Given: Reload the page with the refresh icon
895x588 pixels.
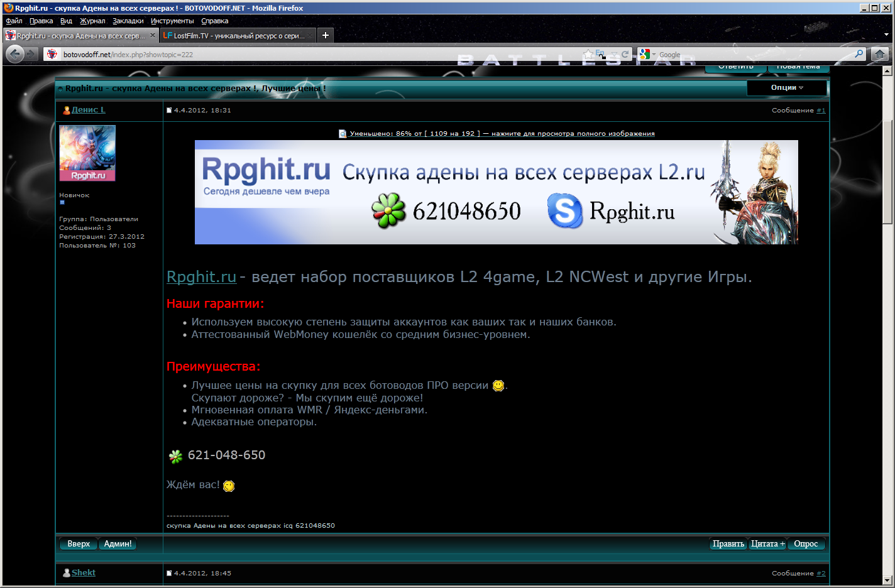Looking at the screenshot, I should click(x=625, y=54).
